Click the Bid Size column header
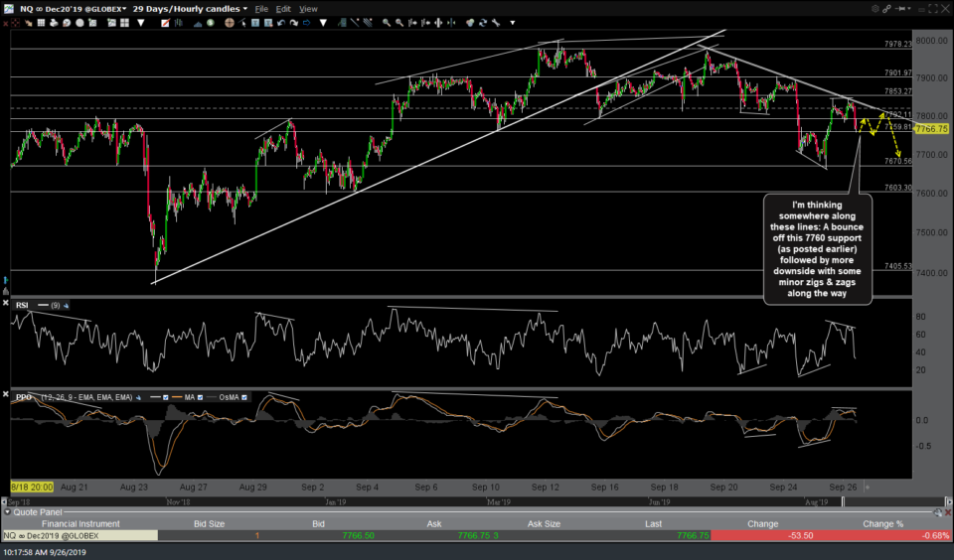Screen dimensions: 954x560 [x=209, y=524]
